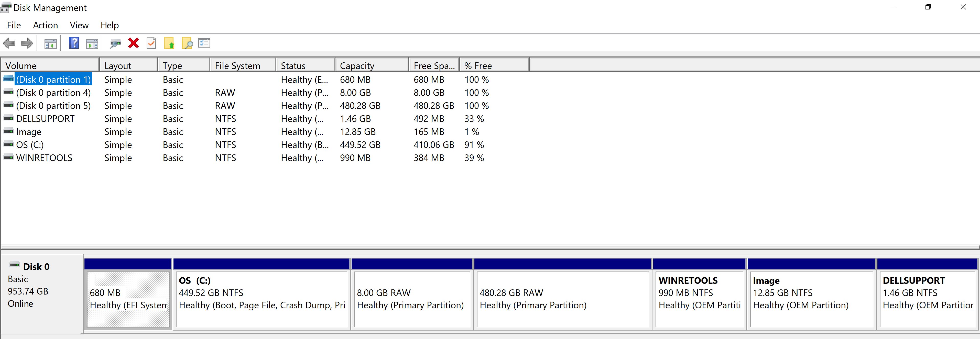Click the checklist settings toolbar icon
The image size is (980, 339).
204,43
